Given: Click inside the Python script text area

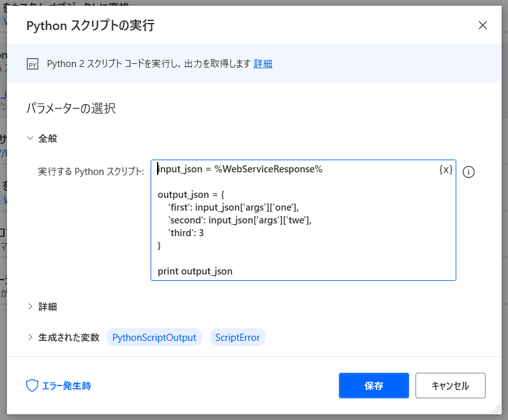Looking at the screenshot, I should [x=303, y=220].
